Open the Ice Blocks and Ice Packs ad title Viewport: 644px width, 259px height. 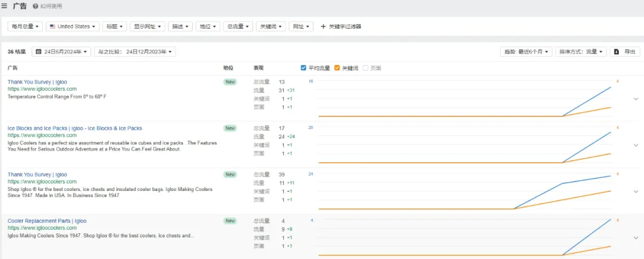75,128
